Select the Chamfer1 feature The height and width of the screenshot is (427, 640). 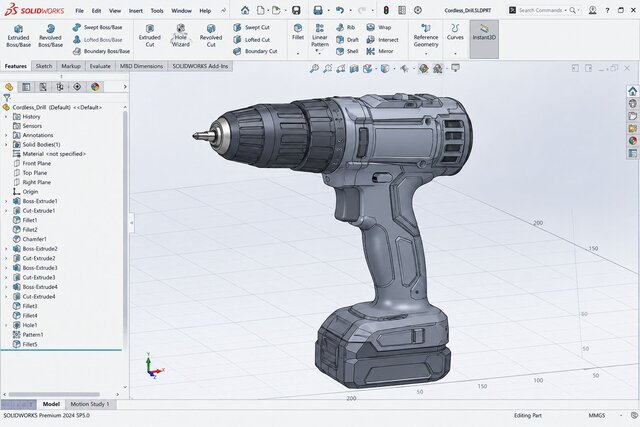point(30,239)
